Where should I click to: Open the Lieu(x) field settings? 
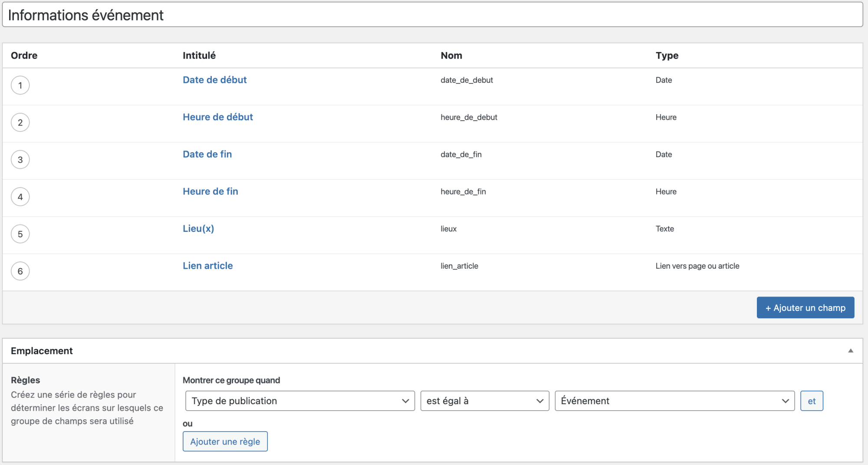[x=198, y=229]
